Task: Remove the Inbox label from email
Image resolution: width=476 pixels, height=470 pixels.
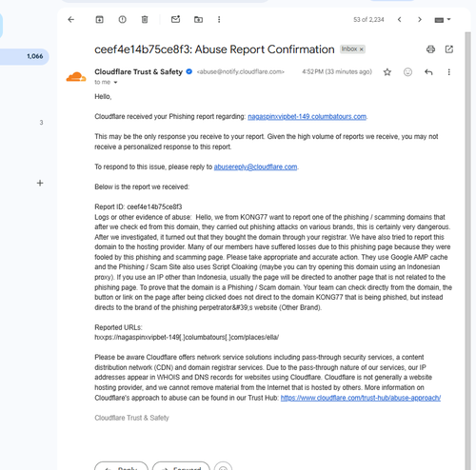Action: coord(361,49)
